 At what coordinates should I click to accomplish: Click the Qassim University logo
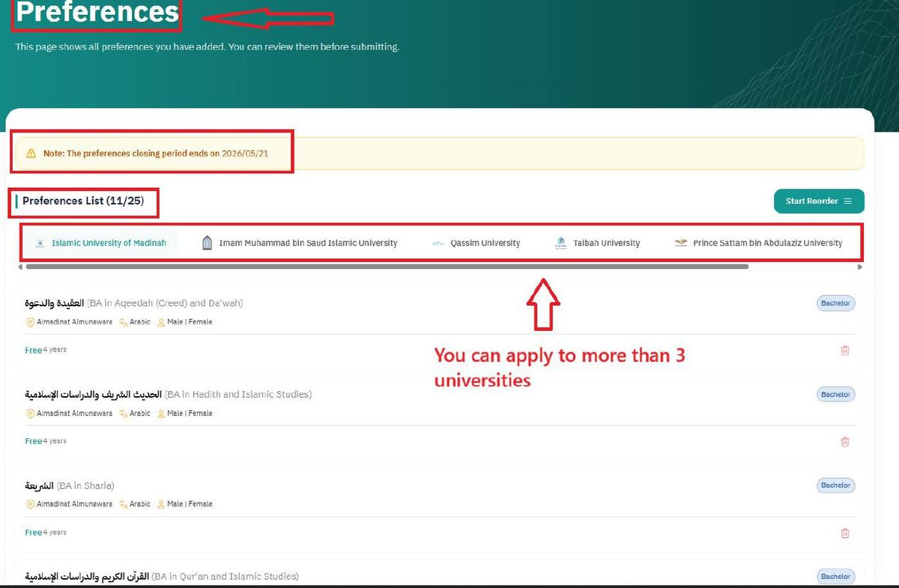coord(438,243)
